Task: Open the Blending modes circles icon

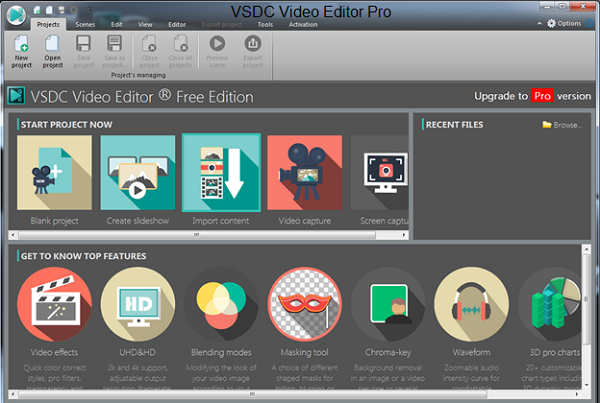Action: coord(221,304)
